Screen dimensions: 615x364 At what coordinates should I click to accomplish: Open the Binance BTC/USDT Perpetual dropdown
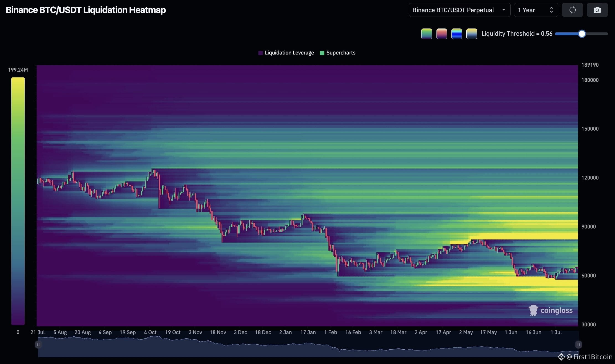point(459,10)
